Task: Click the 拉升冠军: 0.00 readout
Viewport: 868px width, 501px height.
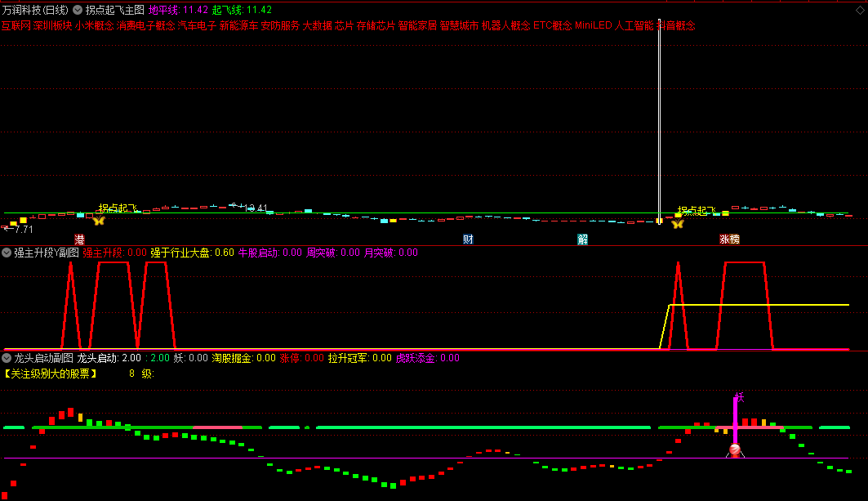Action: pos(360,358)
